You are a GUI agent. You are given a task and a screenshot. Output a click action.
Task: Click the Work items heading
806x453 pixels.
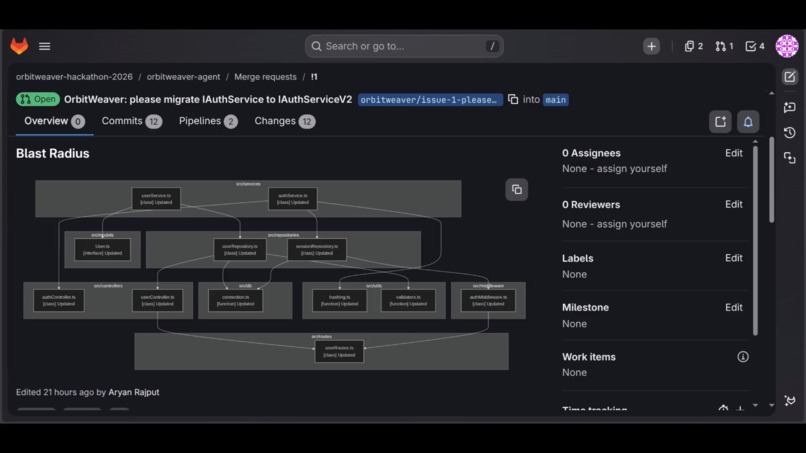[x=589, y=357]
